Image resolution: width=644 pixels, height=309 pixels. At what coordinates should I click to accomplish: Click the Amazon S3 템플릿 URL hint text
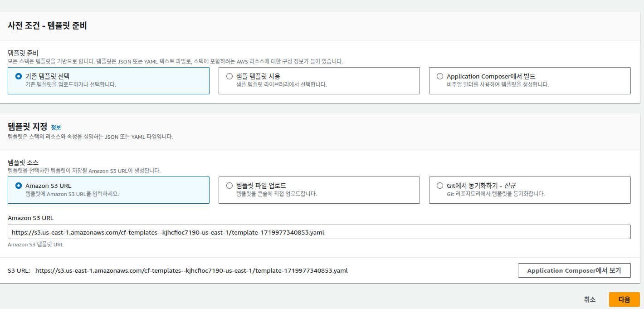[35, 245]
